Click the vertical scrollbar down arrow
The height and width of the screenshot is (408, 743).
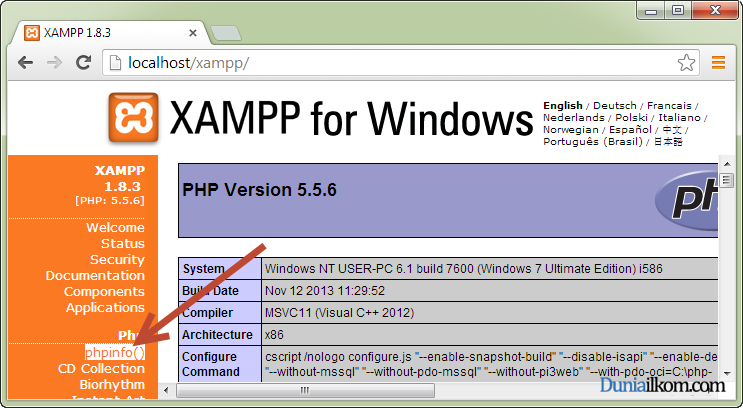[x=727, y=374]
